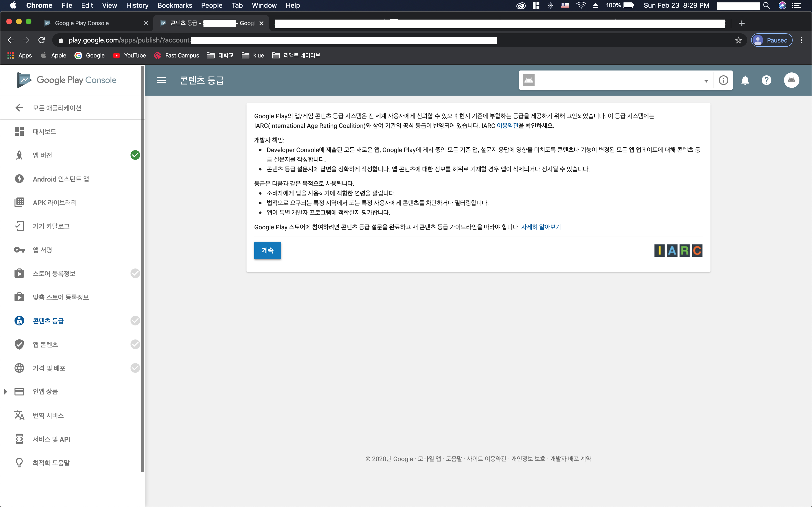Click gray checkmark beside 스토어 등록정보
This screenshot has width=812, height=507.
pos(135,273)
